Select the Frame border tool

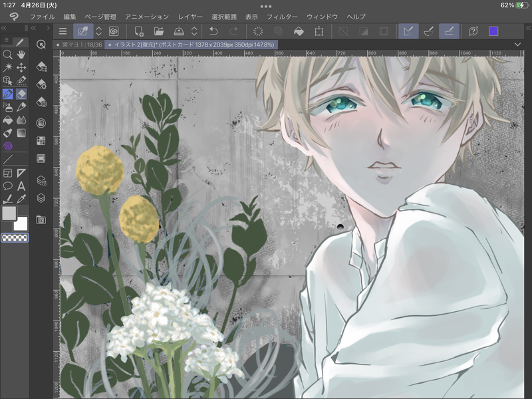pos(7,173)
